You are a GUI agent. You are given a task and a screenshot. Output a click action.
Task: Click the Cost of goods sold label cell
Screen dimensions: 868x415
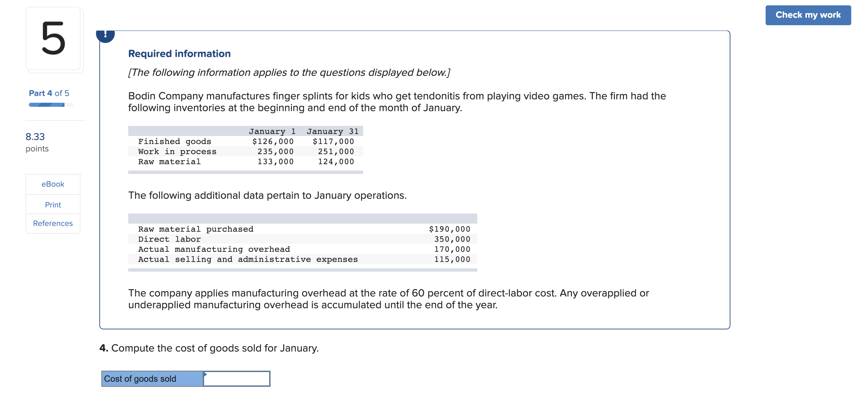[152, 379]
